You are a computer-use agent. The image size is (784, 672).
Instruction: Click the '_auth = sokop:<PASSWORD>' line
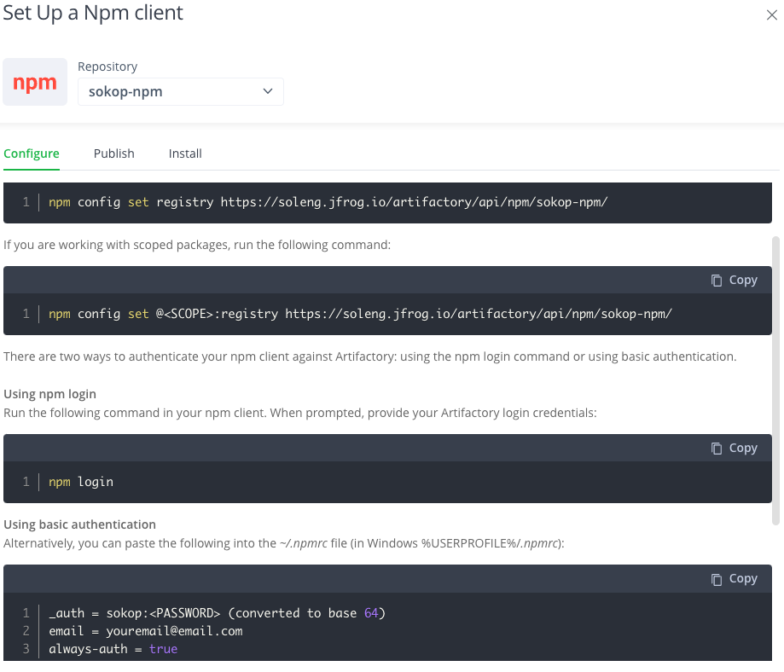[x=217, y=613]
